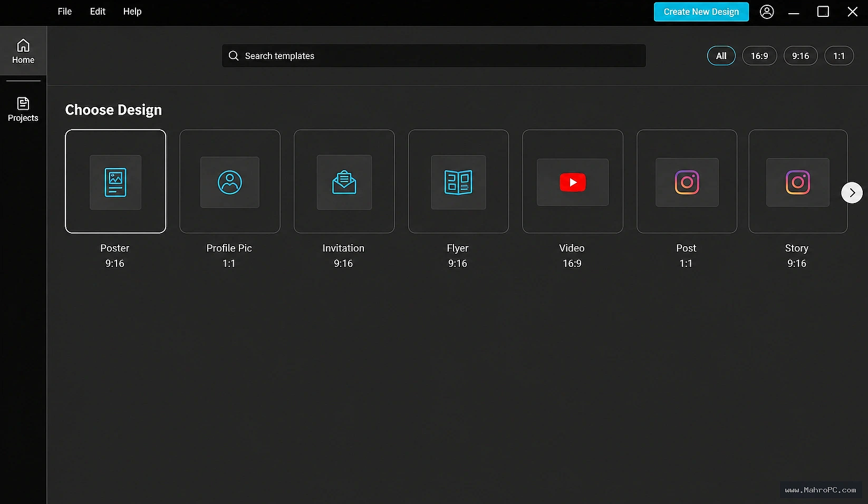Image resolution: width=868 pixels, height=504 pixels.
Task: Open the user account icon
Action: pos(767,12)
